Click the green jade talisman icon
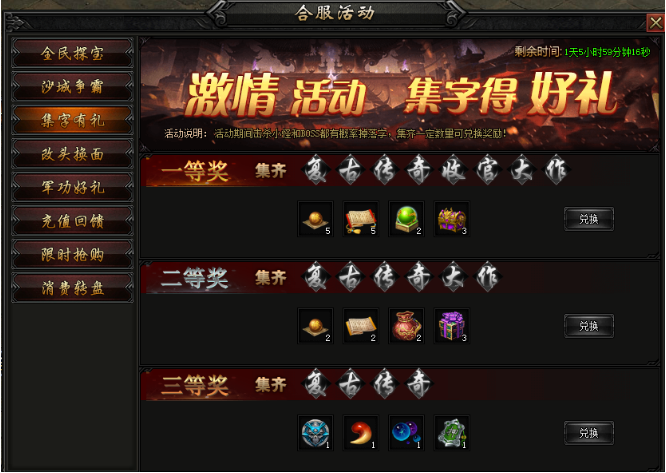This screenshot has width=666, height=473. [x=452, y=433]
